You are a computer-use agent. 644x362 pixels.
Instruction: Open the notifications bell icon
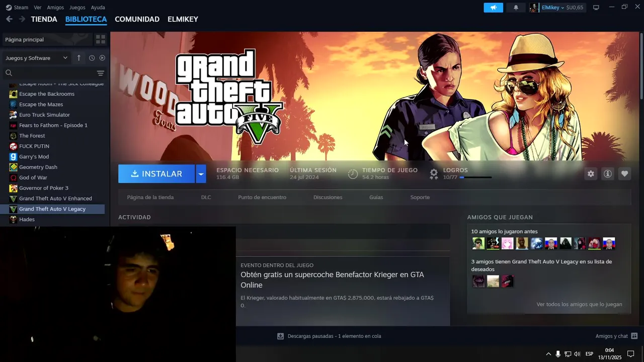click(516, 8)
